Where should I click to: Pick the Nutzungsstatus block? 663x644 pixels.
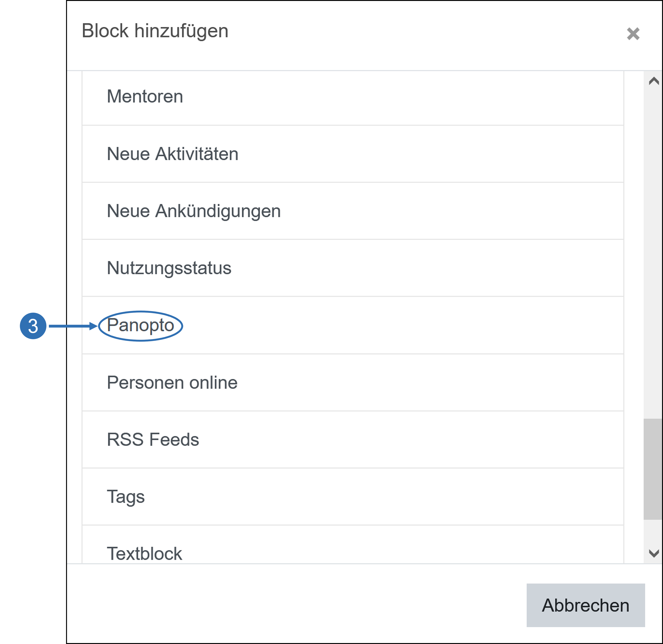tap(353, 268)
